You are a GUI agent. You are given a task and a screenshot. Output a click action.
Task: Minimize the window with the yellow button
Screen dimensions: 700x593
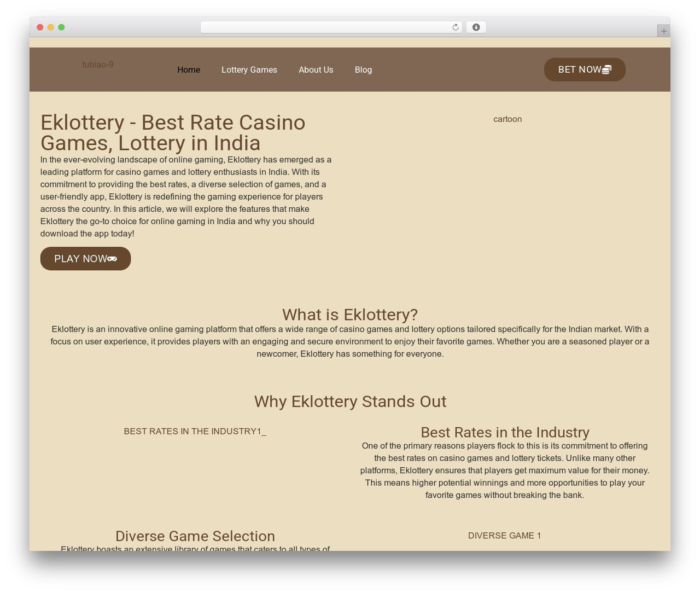tap(51, 27)
